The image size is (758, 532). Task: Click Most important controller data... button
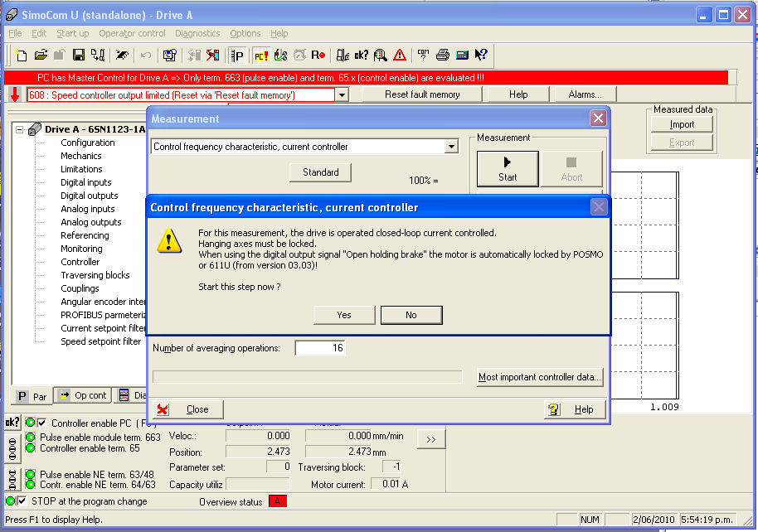pyautogui.click(x=540, y=377)
